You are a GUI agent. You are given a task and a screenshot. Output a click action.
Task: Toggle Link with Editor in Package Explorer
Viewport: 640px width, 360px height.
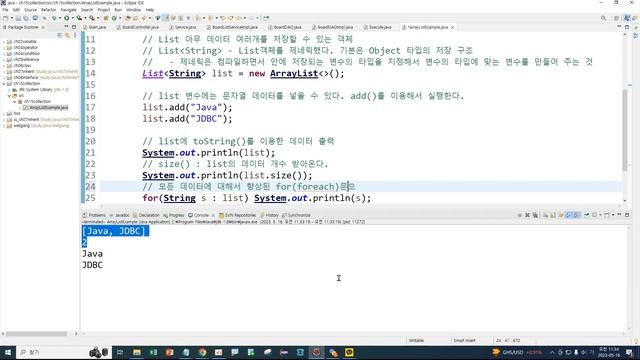[67, 36]
